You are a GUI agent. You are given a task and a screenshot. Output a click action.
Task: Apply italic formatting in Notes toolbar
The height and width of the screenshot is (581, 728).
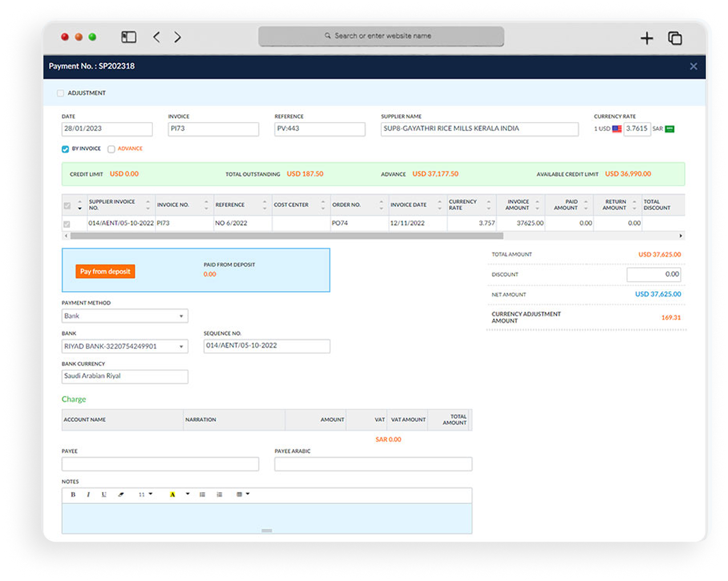(88, 495)
